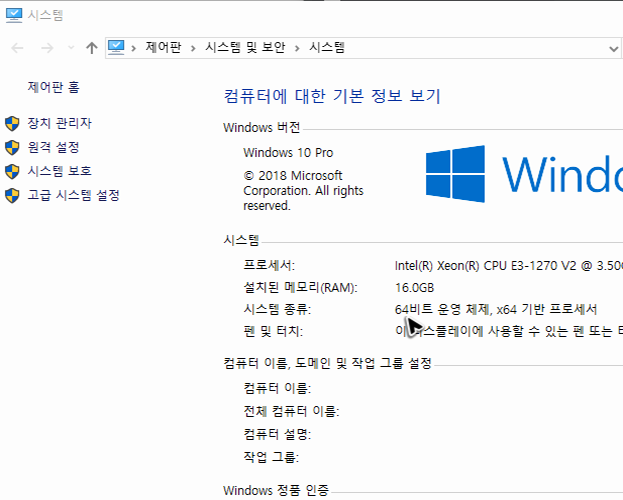Click heading 컴퓨터에 대한 기본 정보 보기
The image size is (623, 500).
tap(332, 96)
